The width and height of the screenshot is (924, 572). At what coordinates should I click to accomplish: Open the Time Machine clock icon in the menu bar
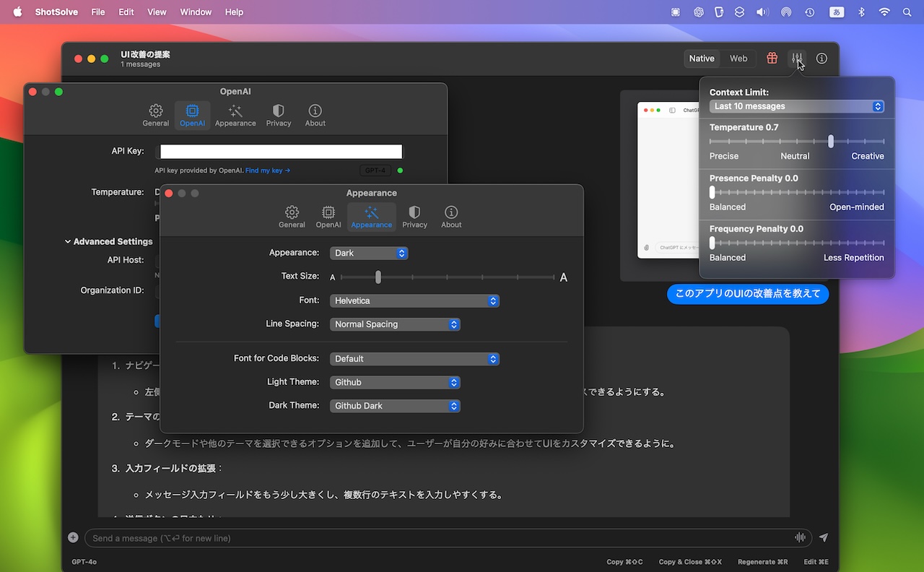[x=810, y=12]
